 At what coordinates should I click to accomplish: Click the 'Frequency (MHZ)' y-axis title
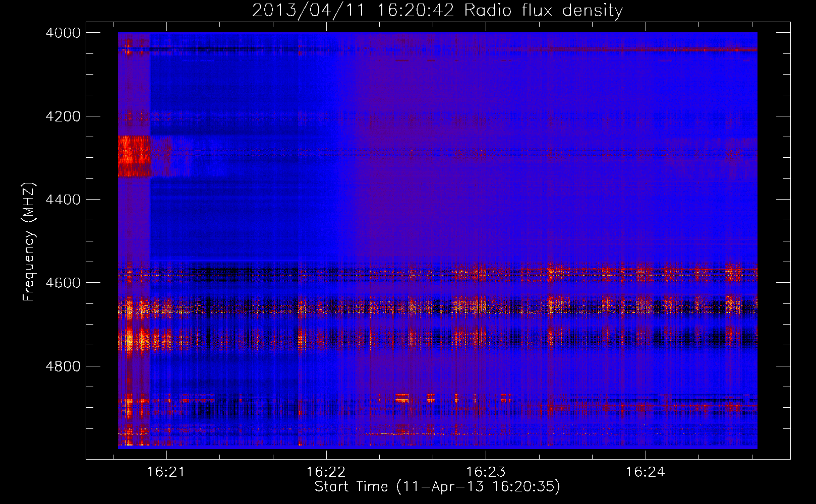[29, 241]
